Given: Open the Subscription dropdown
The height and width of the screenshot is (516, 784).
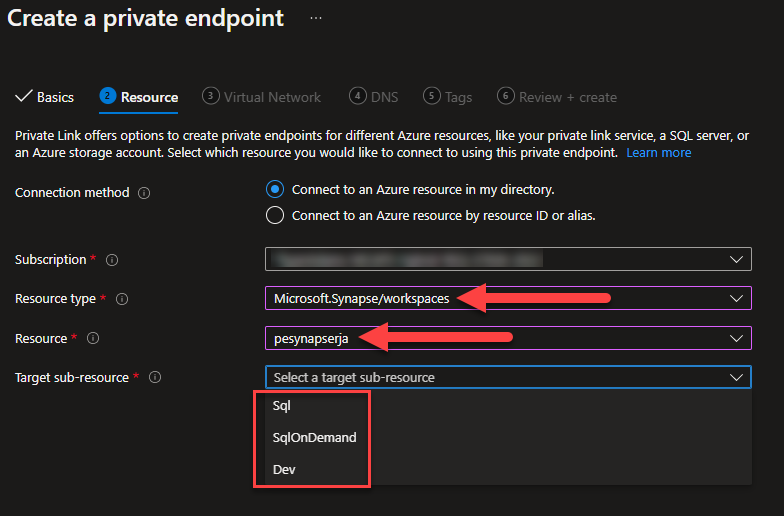Looking at the screenshot, I should [508, 259].
